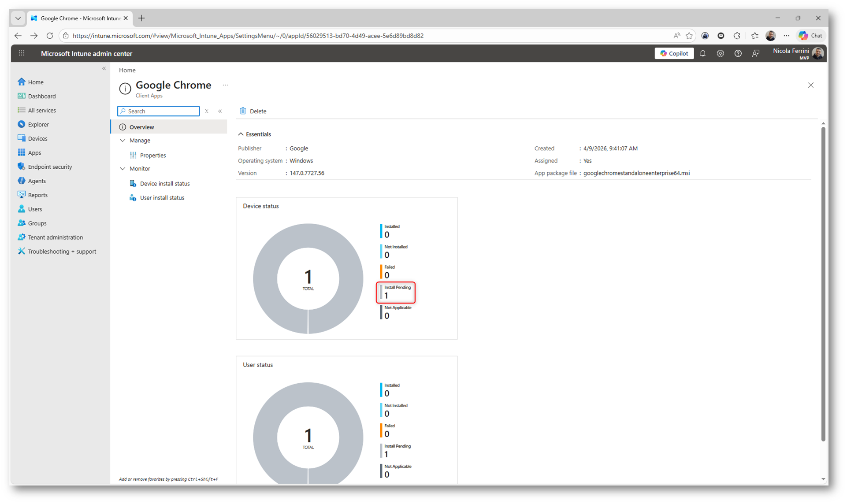Open portal settings gear icon
847x504 pixels.
720,53
